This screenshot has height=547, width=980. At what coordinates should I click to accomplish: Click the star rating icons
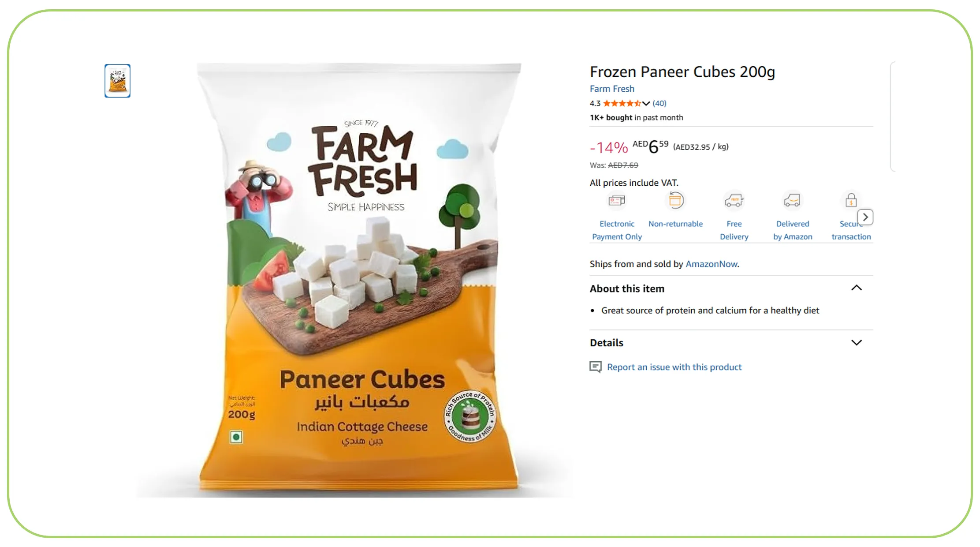622,103
